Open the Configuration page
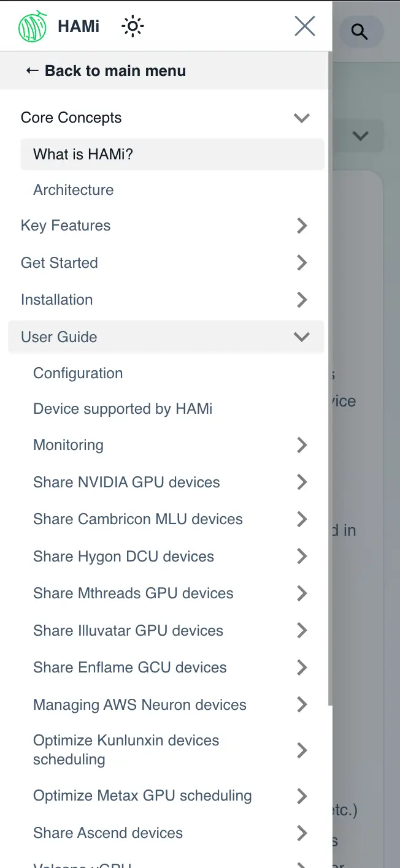 coord(78,373)
